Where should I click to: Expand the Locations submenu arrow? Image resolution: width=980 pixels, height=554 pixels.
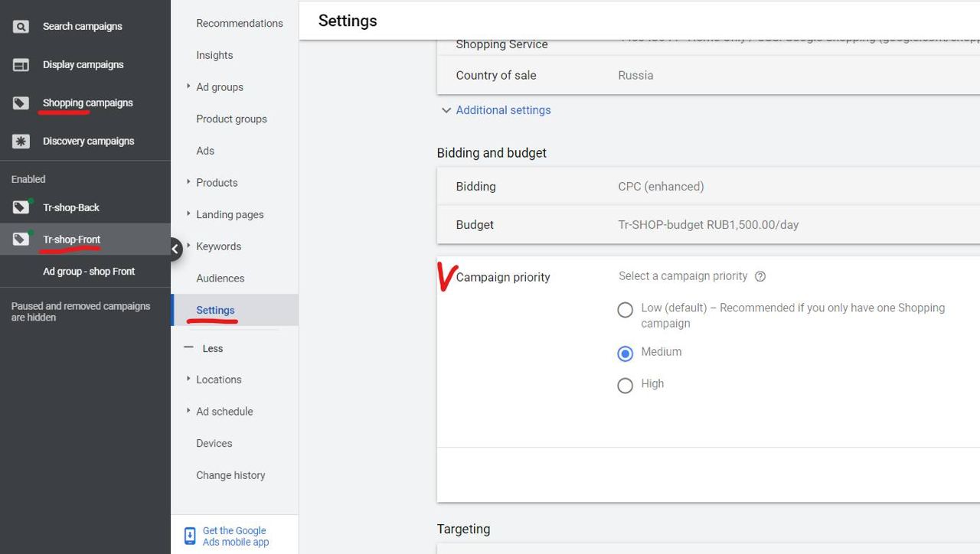point(188,379)
